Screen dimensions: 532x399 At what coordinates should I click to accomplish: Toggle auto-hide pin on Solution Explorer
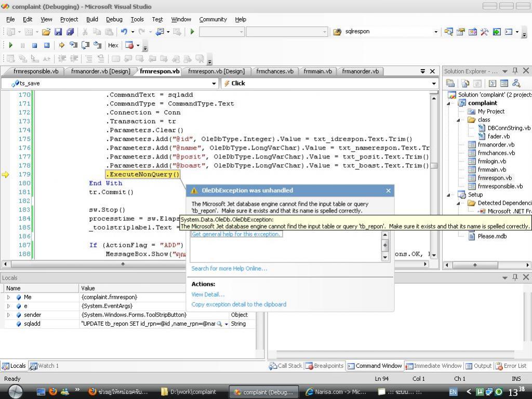click(x=515, y=71)
